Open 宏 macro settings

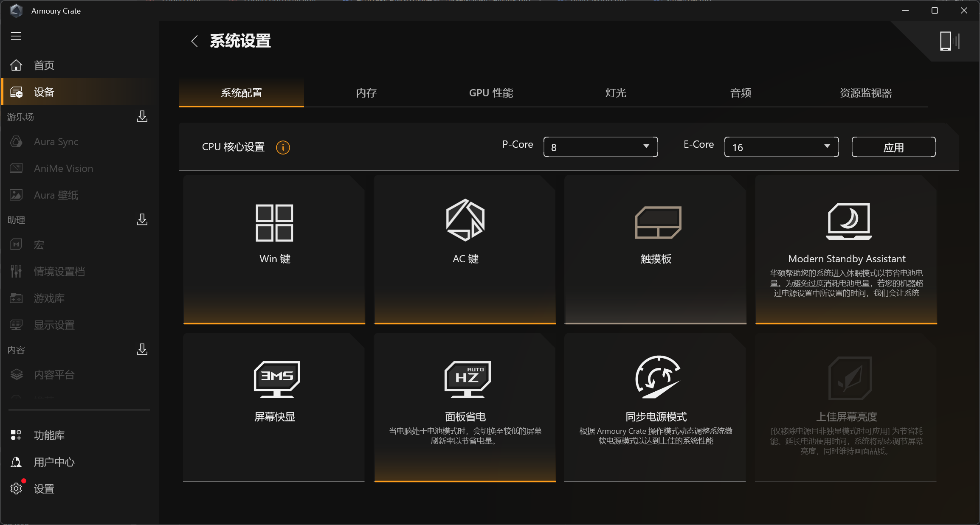coord(80,245)
